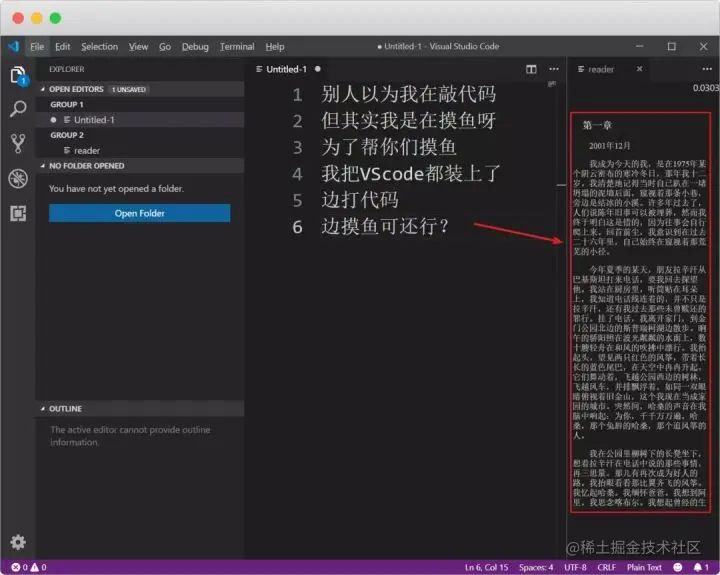Open the Manage gear icon

tap(18, 542)
